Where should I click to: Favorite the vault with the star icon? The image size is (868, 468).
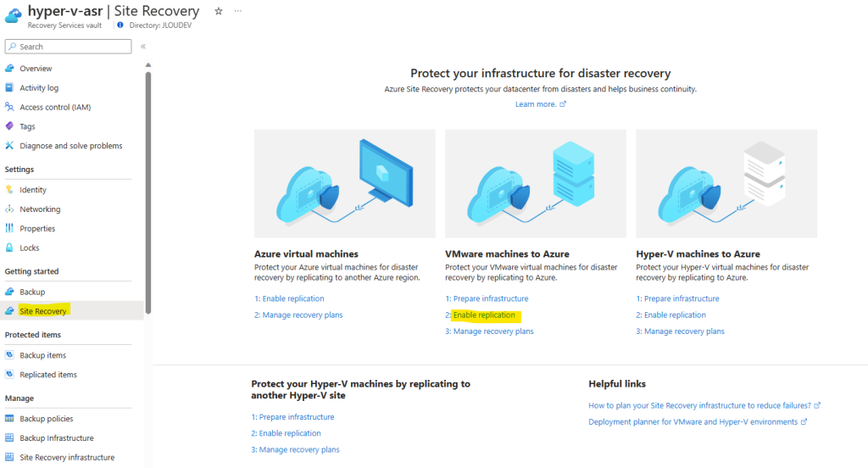tap(219, 11)
